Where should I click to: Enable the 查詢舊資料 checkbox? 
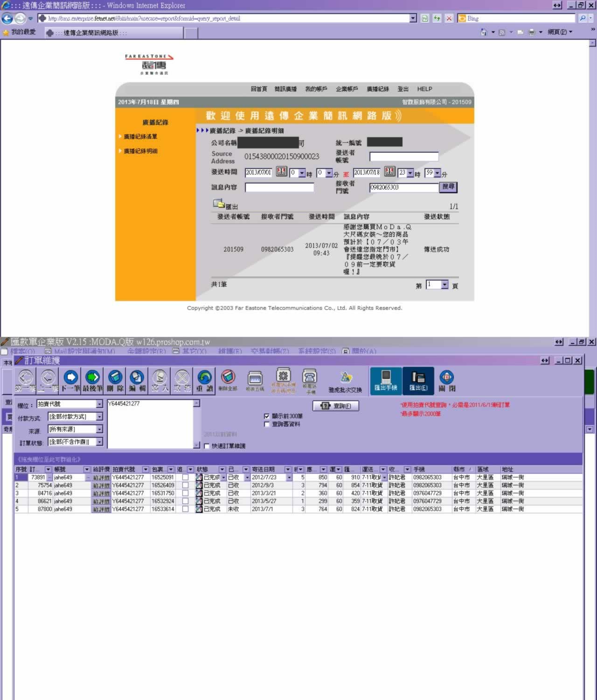(267, 424)
